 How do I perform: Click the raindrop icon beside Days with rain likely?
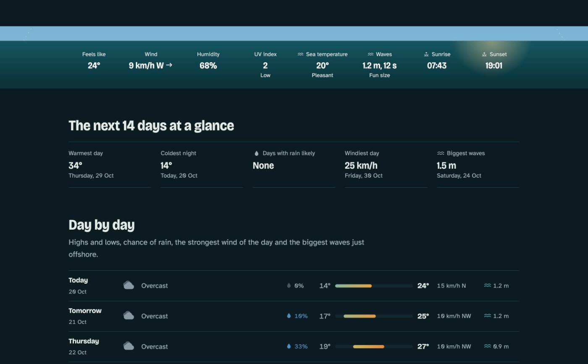257,153
